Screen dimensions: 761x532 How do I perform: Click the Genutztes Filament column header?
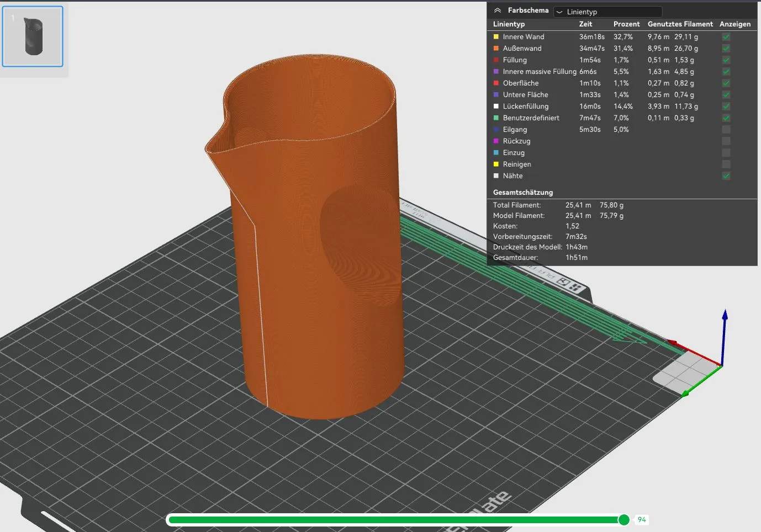(x=680, y=24)
